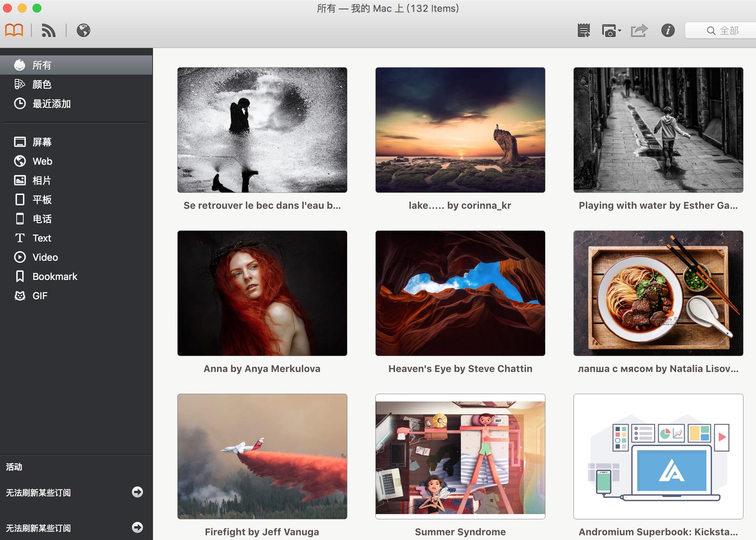
Task: Open the capture options dropdown arrow
Action: pyautogui.click(x=620, y=31)
